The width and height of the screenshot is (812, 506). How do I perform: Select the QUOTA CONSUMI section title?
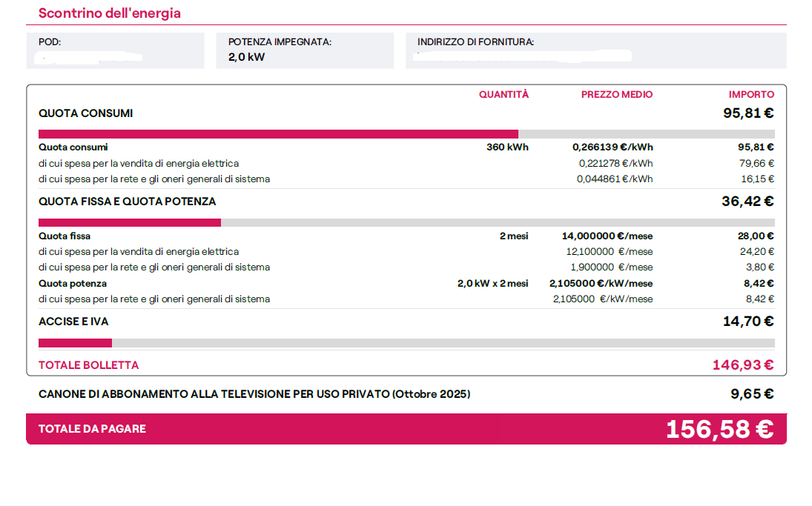(x=85, y=113)
